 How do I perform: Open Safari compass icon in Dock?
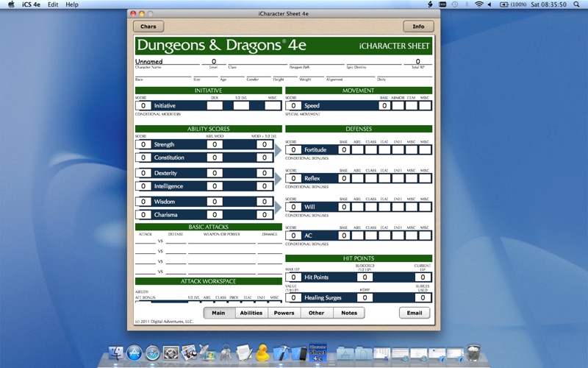(153, 353)
